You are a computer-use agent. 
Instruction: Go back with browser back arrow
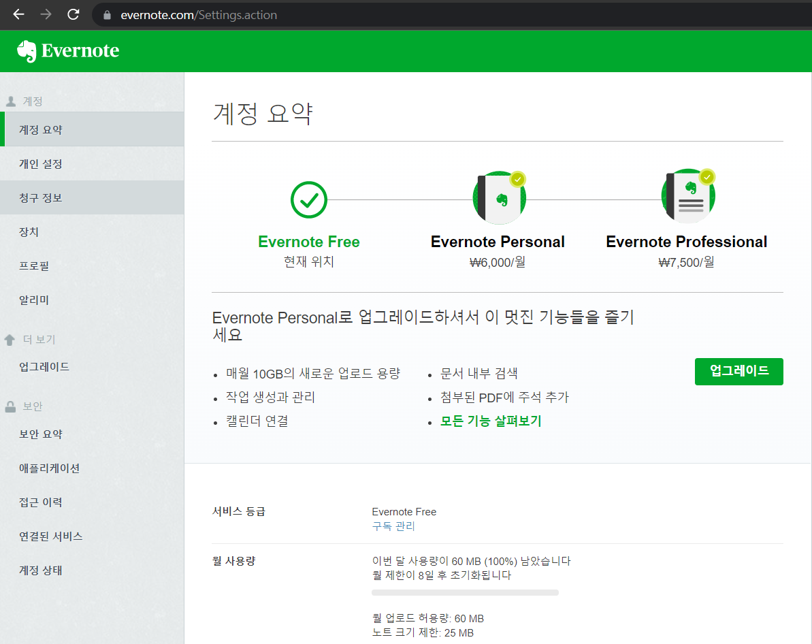18,14
